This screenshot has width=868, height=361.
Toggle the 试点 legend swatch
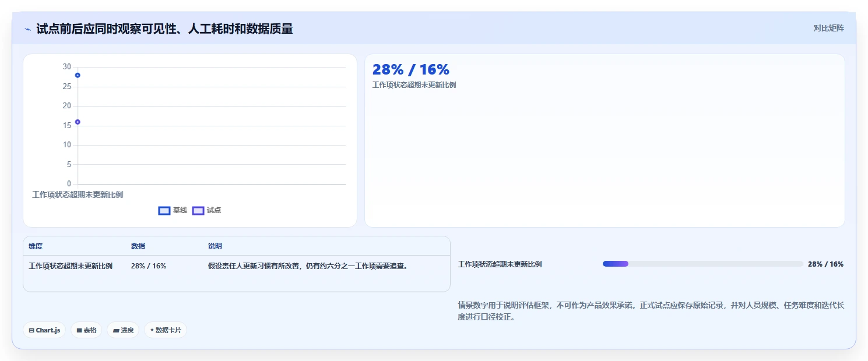pos(198,210)
